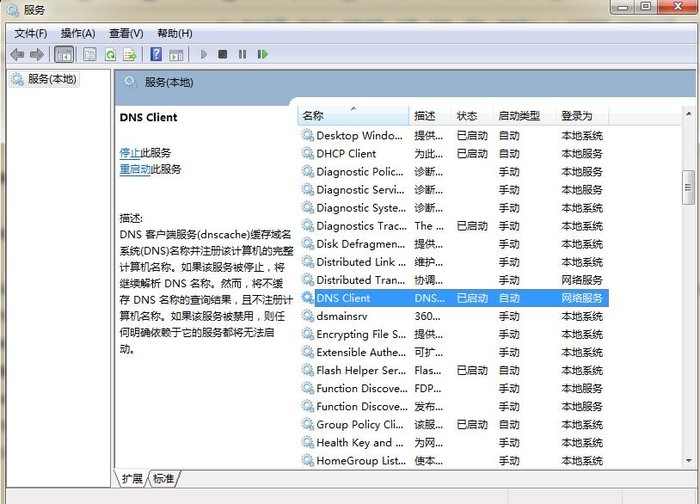
Task: Select the HomeGroup List... service name
Action: pyautogui.click(x=361, y=461)
